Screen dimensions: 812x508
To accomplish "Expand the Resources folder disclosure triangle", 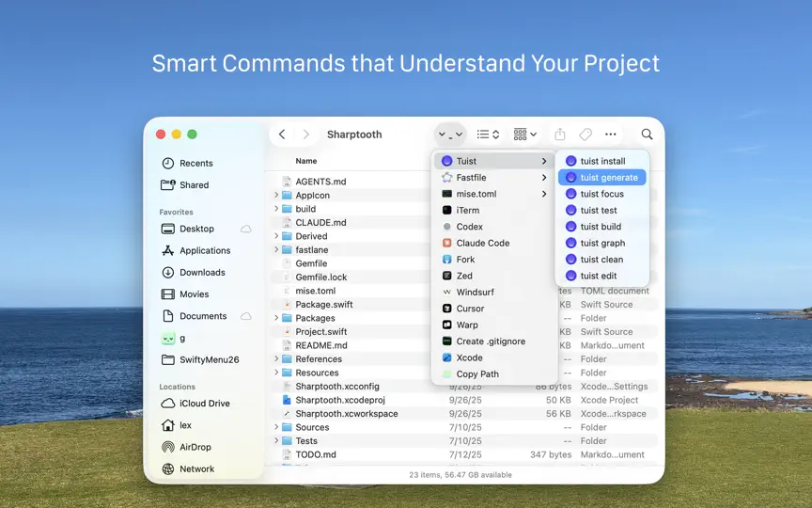I will pyautogui.click(x=276, y=373).
